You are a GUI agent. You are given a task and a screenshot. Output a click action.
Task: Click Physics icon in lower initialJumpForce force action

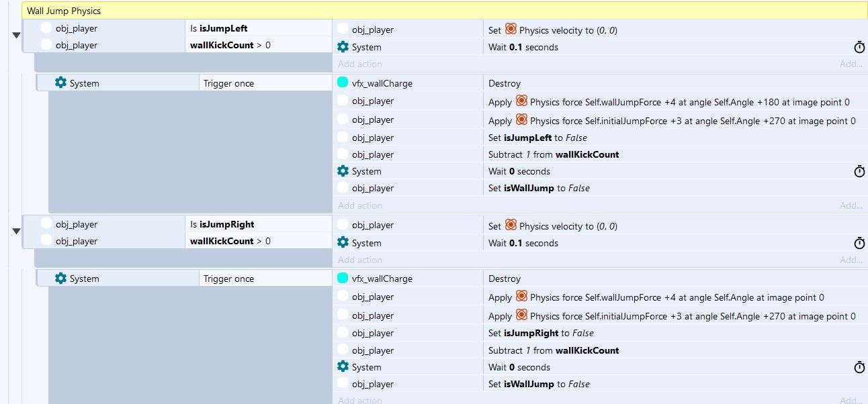(521, 315)
